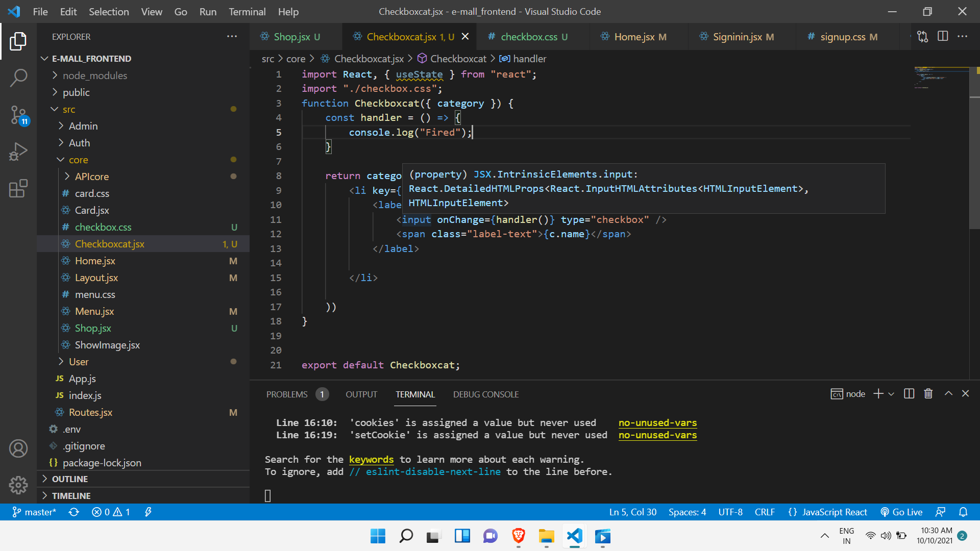980x551 pixels.
Task: Expand the APIcore folder
Action: click(x=143, y=177)
